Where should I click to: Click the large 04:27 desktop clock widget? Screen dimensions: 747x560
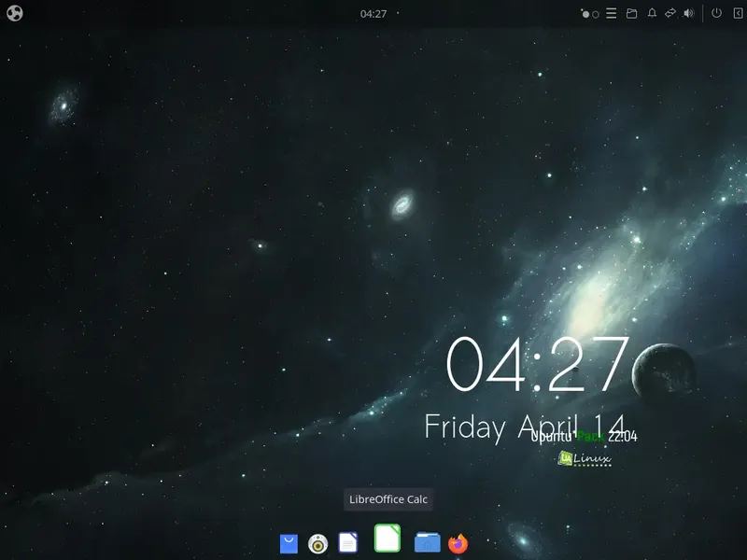click(538, 364)
